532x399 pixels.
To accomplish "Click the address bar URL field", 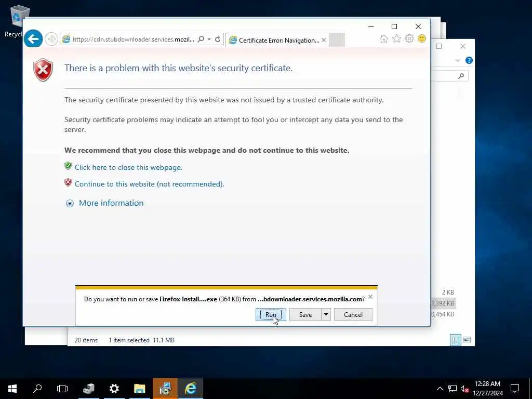I will [133, 39].
